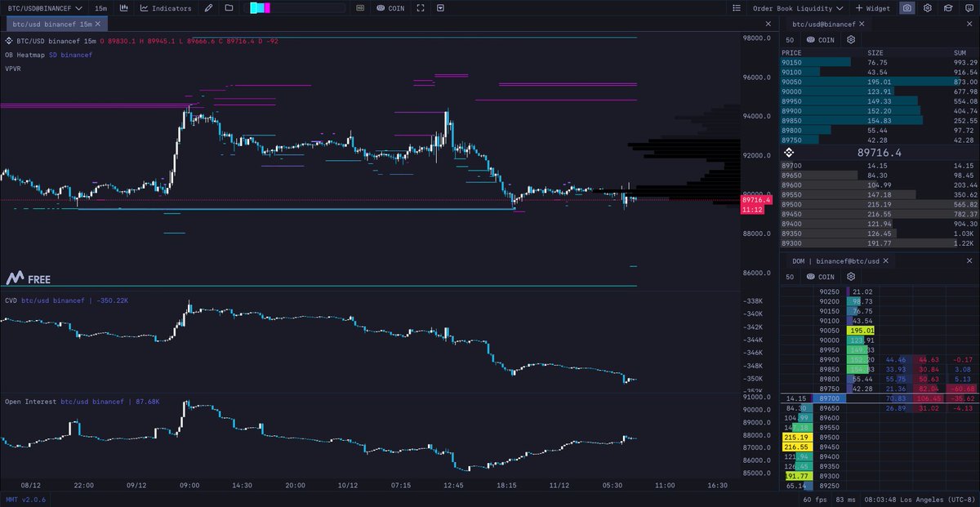The height and width of the screenshot is (507, 980).
Task: Click the chart series icon before BTC/USD binancef 15m
Action: [x=9, y=41]
